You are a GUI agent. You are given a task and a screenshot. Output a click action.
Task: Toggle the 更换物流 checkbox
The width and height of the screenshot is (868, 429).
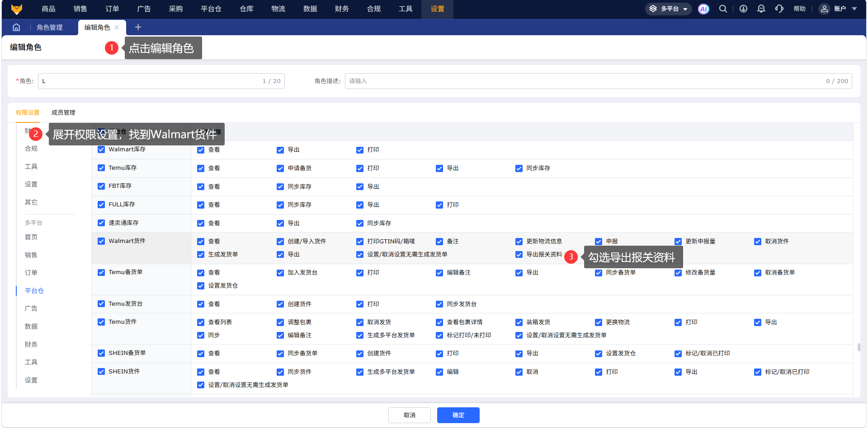pos(599,322)
